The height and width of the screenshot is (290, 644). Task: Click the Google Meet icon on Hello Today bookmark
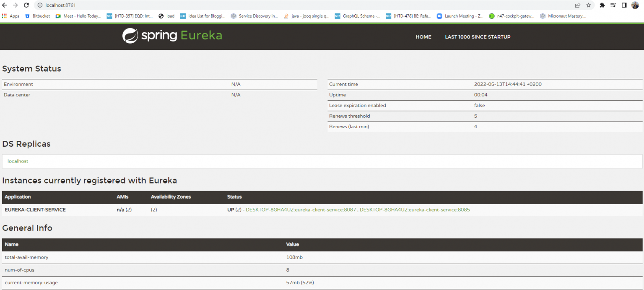click(58, 16)
